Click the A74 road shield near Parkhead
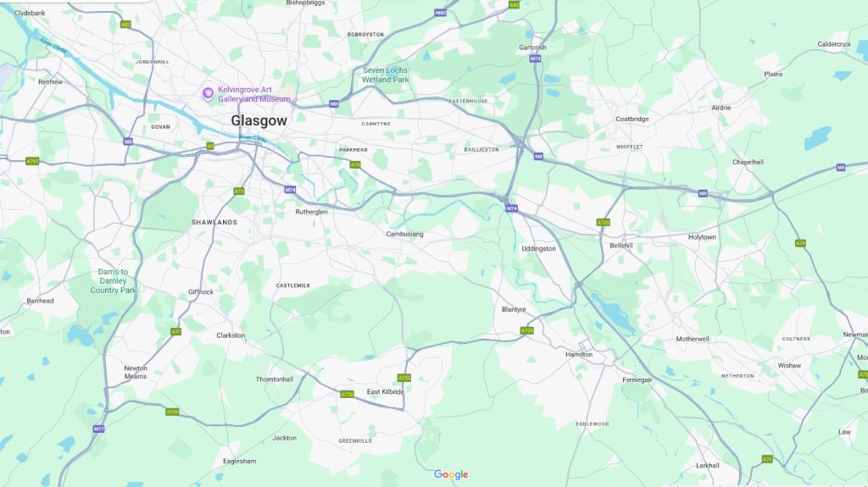Image resolution: width=868 pixels, height=487 pixels. pos(355,165)
